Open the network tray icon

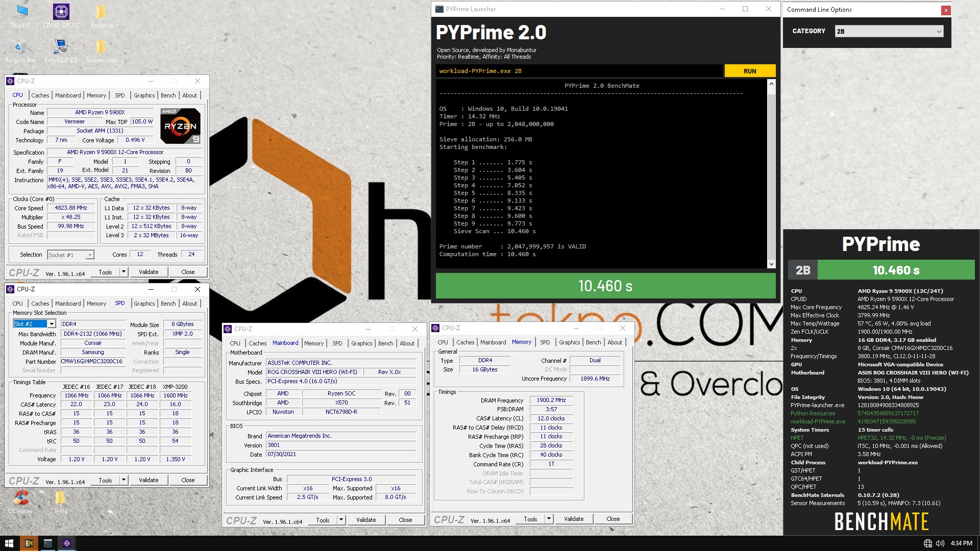[927, 543]
